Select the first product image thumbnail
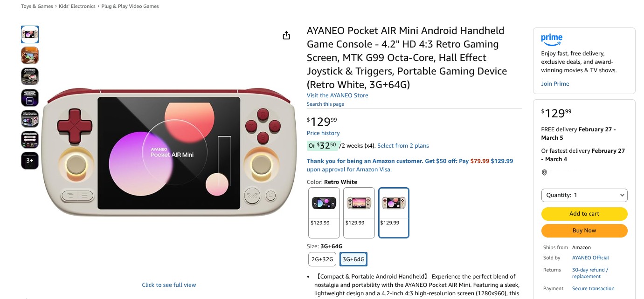This screenshot has height=299, width=644. (x=30, y=34)
